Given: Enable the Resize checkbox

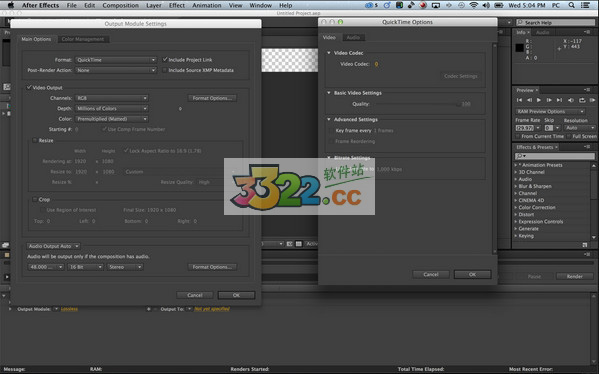Looking at the screenshot, I should pos(35,141).
